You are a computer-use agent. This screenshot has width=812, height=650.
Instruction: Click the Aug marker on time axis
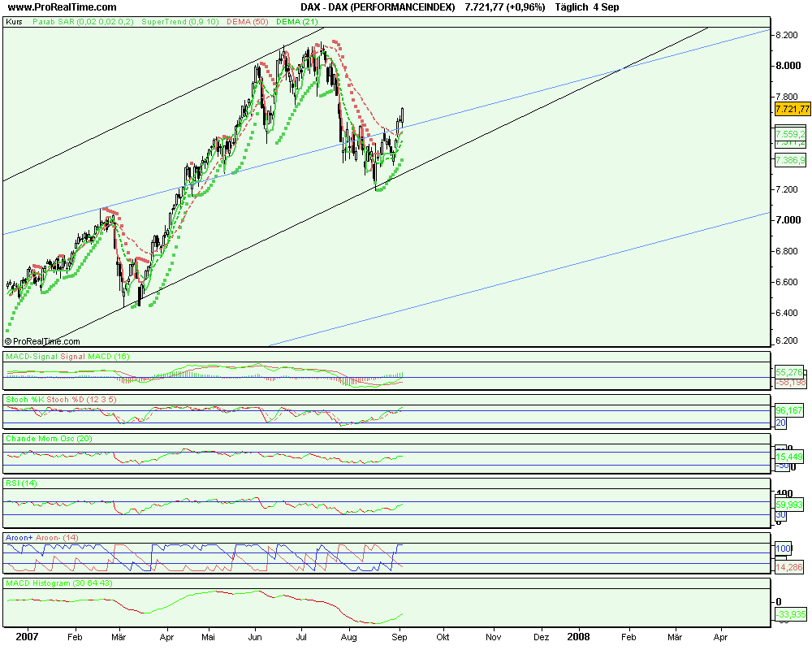click(x=349, y=637)
